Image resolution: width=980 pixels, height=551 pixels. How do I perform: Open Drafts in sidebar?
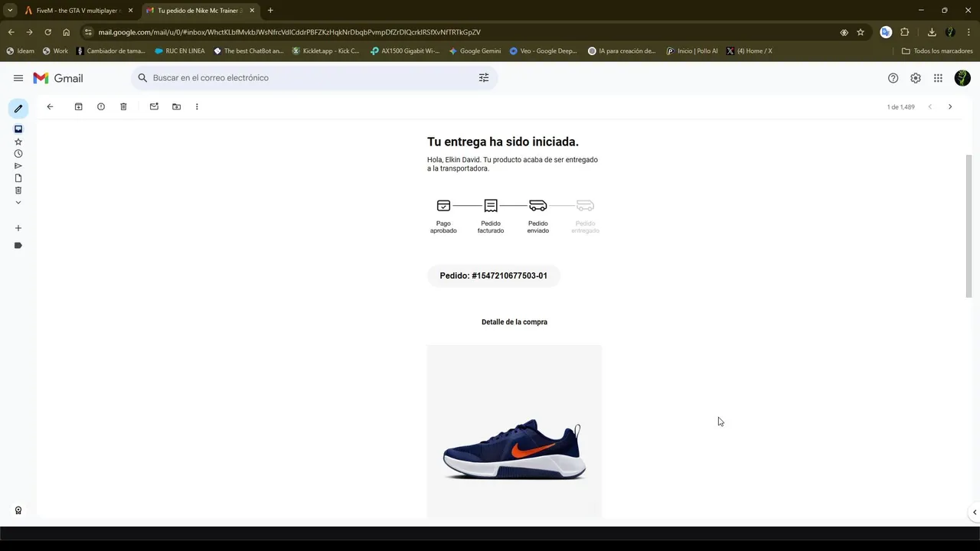pos(18,178)
